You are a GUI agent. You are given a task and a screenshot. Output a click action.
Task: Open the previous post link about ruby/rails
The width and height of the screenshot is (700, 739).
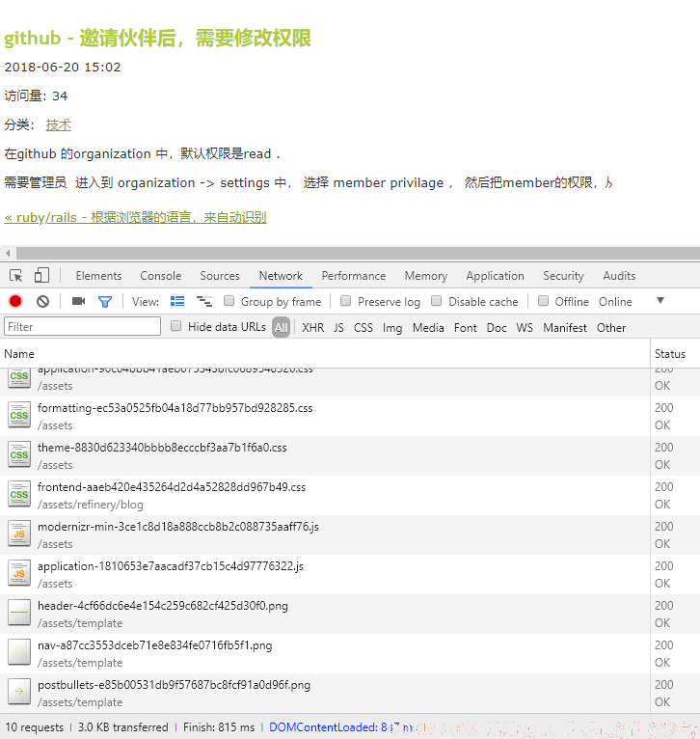pos(135,218)
